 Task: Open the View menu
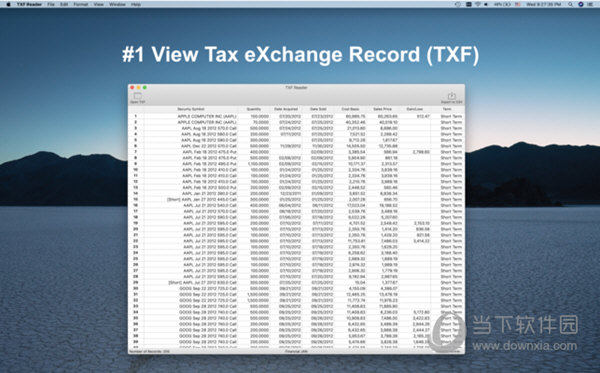pos(99,4)
